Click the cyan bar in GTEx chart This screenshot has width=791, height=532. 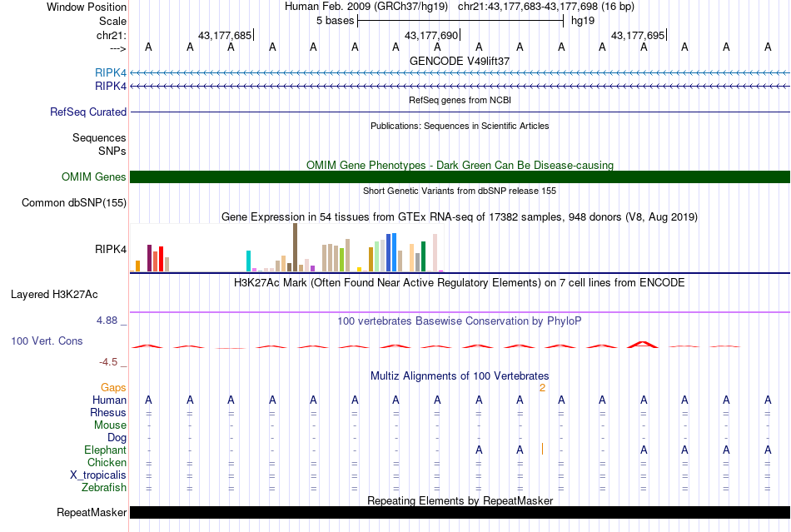coord(248,261)
